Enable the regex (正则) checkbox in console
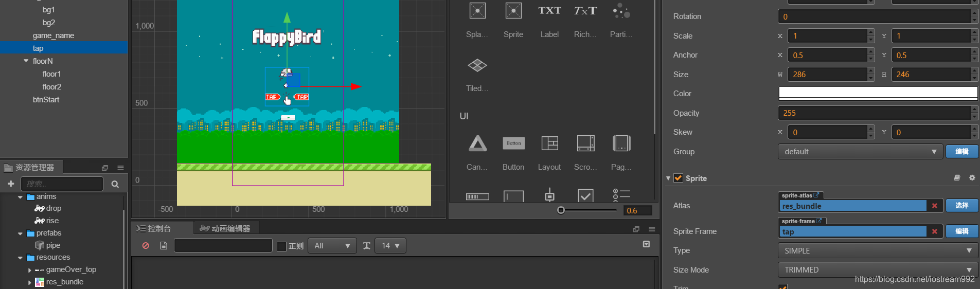Viewport: 980px width, 289px height. [x=281, y=246]
